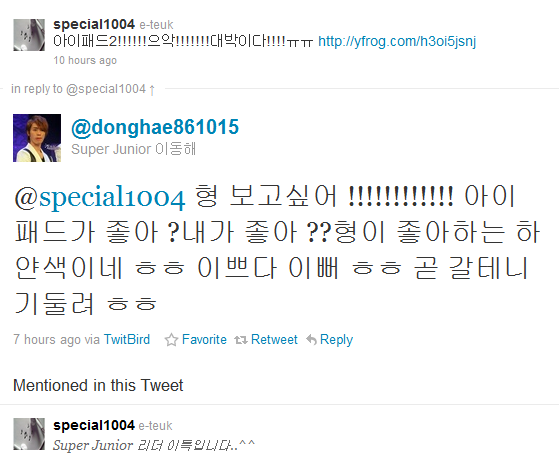Click the e-teuk name in the top tweet
This screenshot has height=464, width=559.
click(x=156, y=25)
